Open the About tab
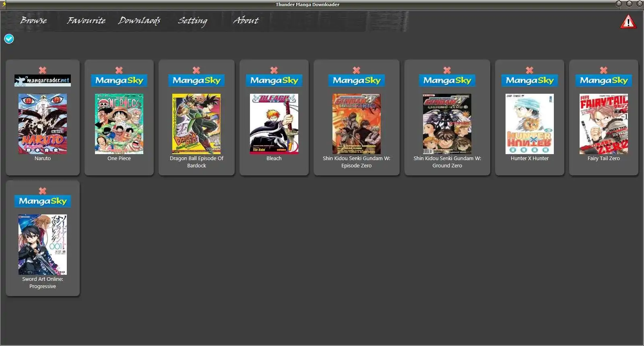Screen dimensions: 644x346 tap(246, 20)
